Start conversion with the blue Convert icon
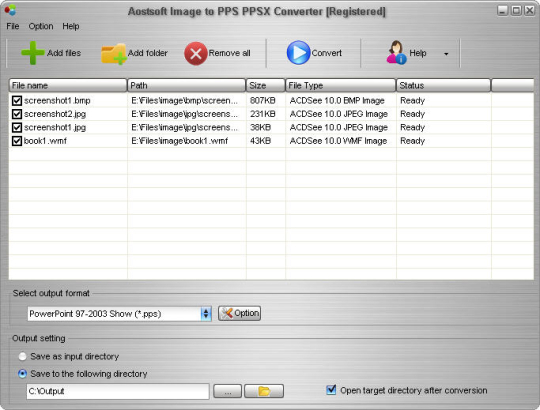The image size is (540, 410). point(298,53)
